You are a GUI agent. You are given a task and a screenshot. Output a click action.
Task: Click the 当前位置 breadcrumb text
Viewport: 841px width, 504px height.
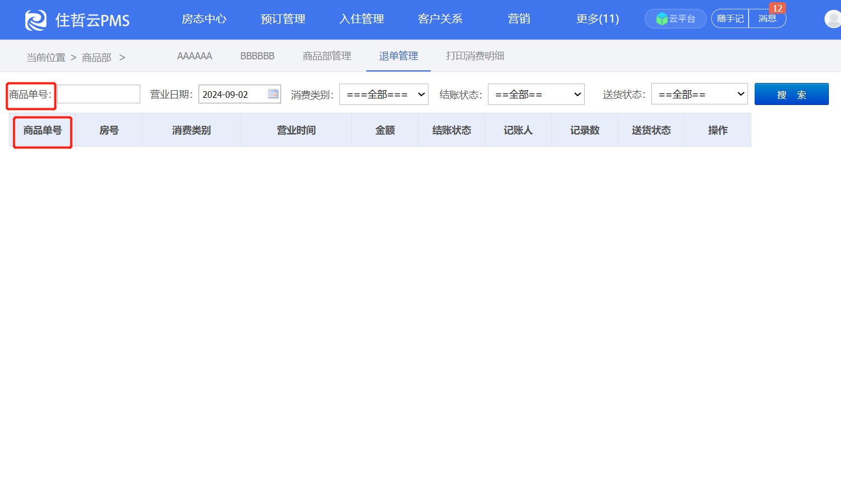[x=46, y=58]
